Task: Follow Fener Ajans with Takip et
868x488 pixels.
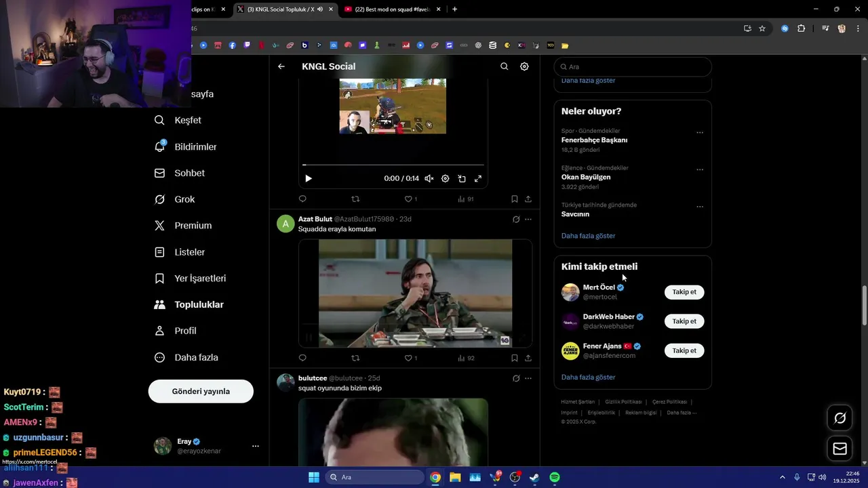Action: 684,350
